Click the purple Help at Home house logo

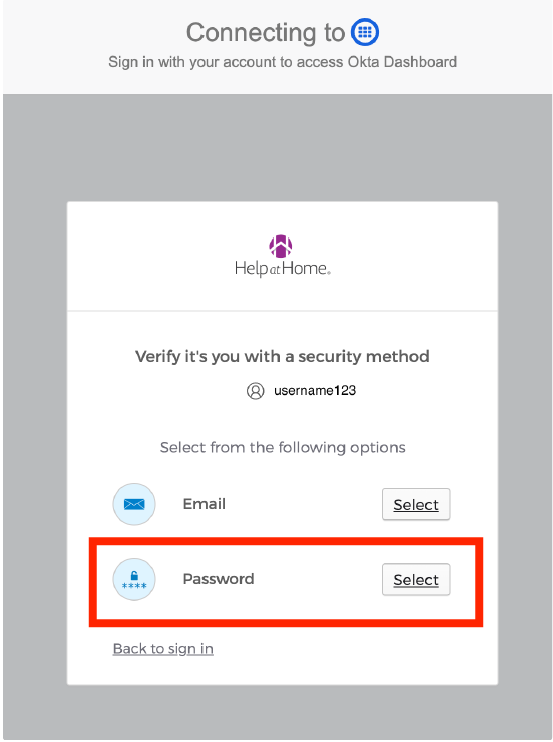point(281,246)
